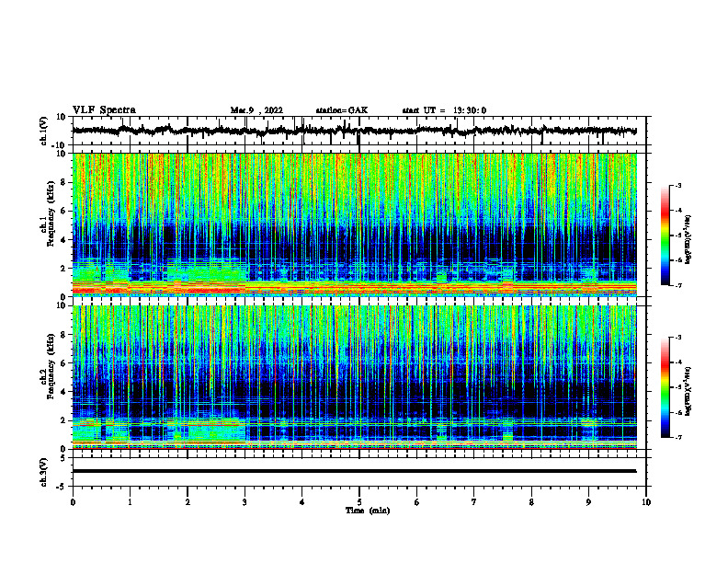Click the "start UT = 13:30:0" text

(x=444, y=110)
